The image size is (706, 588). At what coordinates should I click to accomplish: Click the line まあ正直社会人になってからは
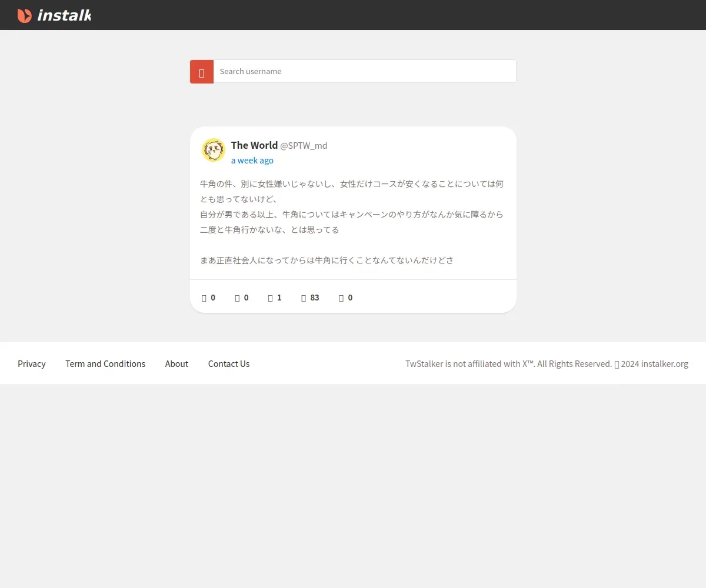tap(327, 260)
